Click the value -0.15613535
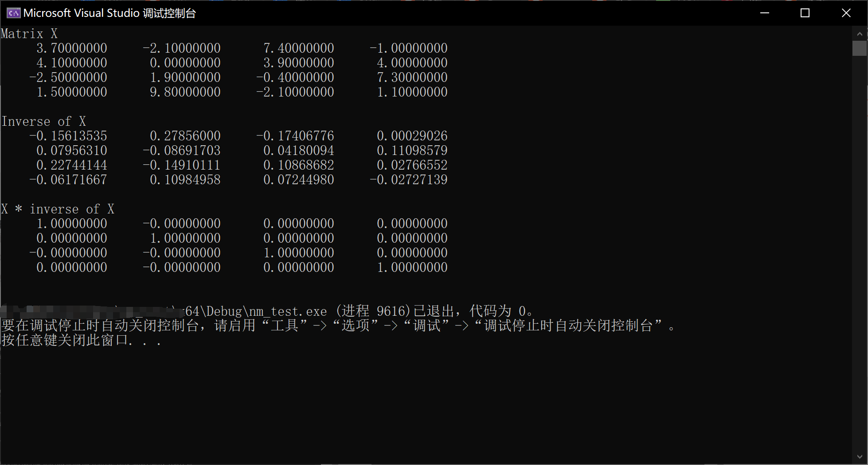 68,136
